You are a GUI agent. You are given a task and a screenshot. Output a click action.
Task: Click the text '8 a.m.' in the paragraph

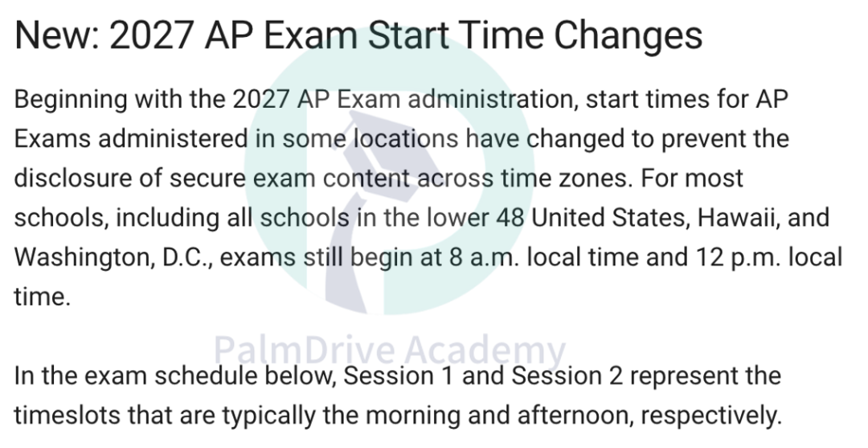tap(485, 257)
